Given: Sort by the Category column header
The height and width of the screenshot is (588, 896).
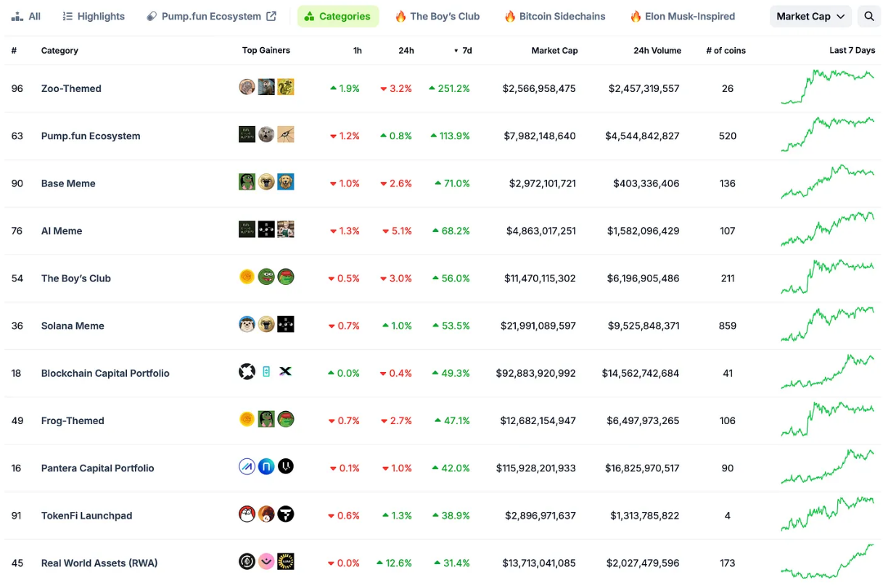Looking at the screenshot, I should pos(59,51).
